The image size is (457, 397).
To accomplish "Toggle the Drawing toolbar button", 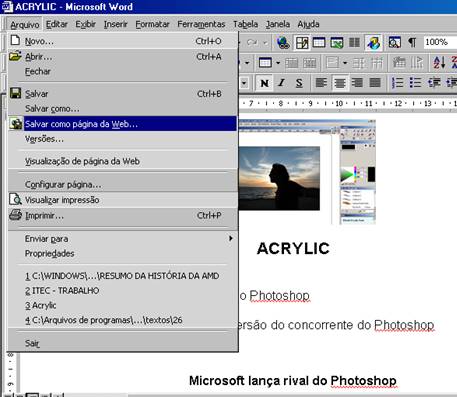I will (374, 42).
